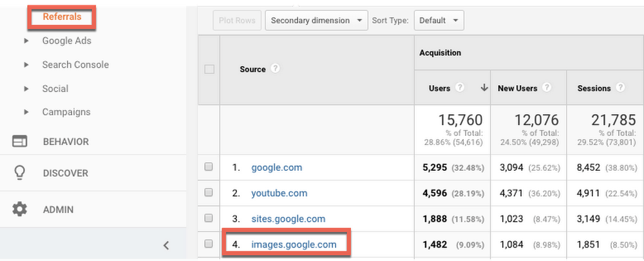Click the Behavior section icon

tap(20, 142)
